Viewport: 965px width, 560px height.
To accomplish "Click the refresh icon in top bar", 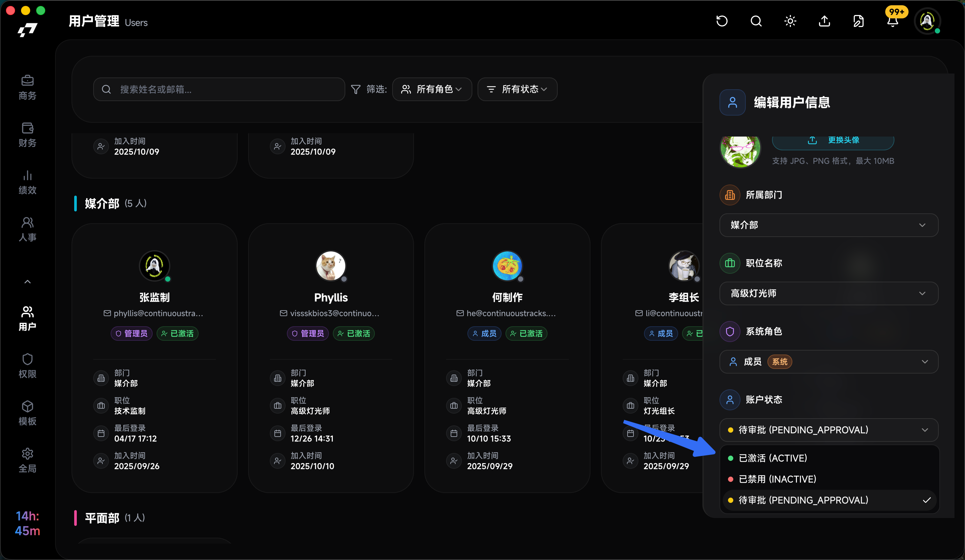I will click(722, 21).
